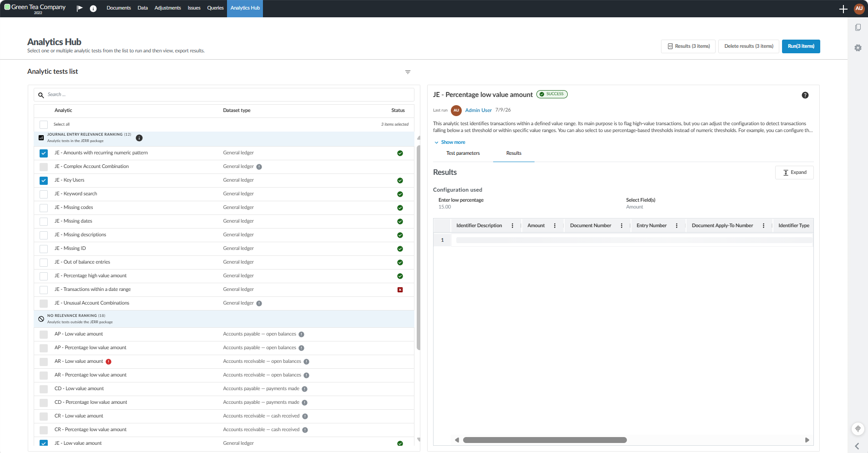This screenshot has height=453, width=868.
Task: Click info icon on CD - Low value amount row
Action: point(304,389)
